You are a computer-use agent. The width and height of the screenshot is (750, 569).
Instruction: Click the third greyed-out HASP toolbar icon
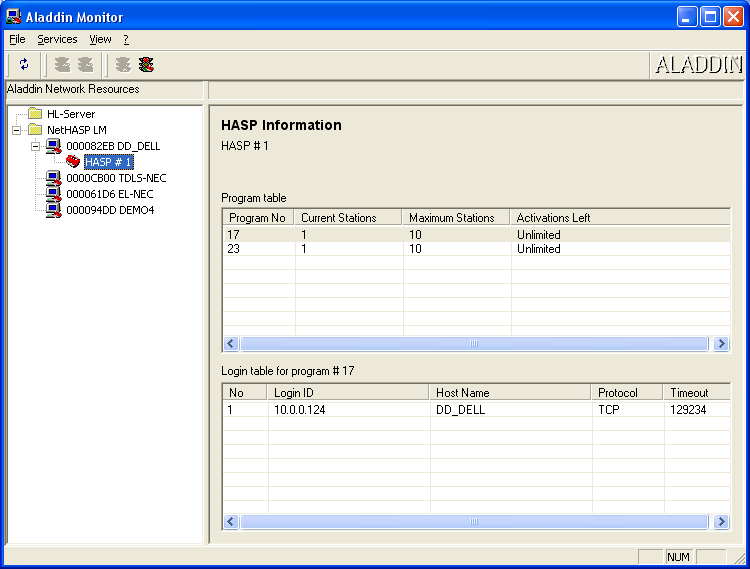pyautogui.click(x=123, y=65)
